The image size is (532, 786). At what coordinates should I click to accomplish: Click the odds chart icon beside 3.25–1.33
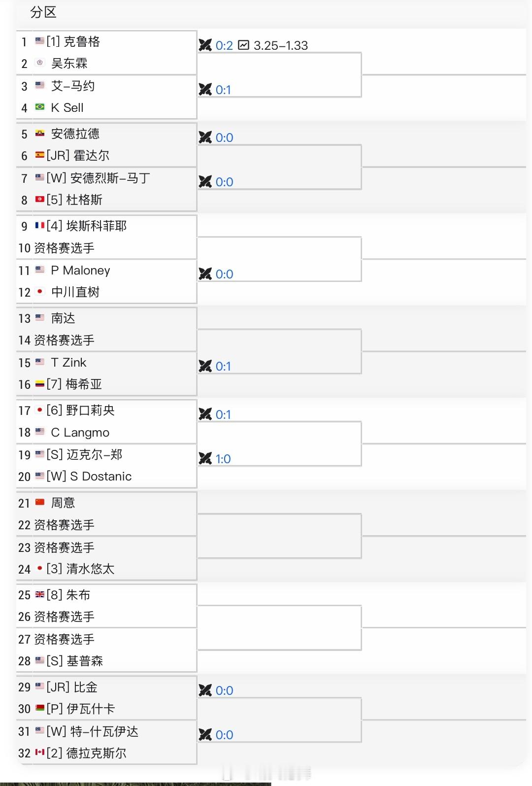click(243, 45)
